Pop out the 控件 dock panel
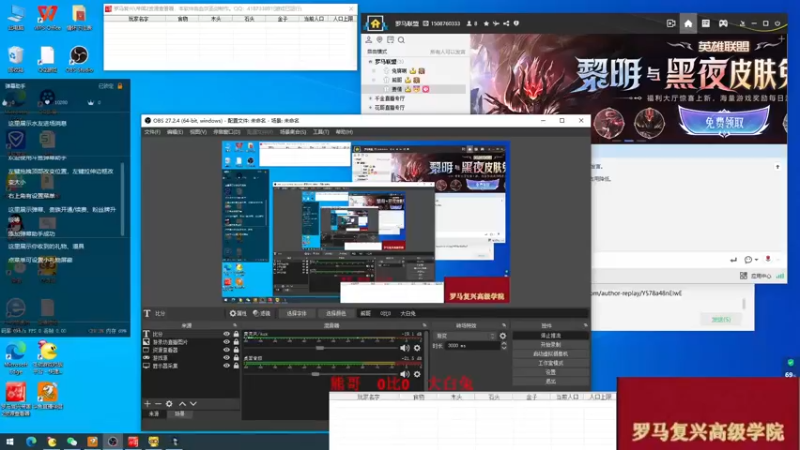Viewport: 800px width, 450px height. tap(585, 325)
